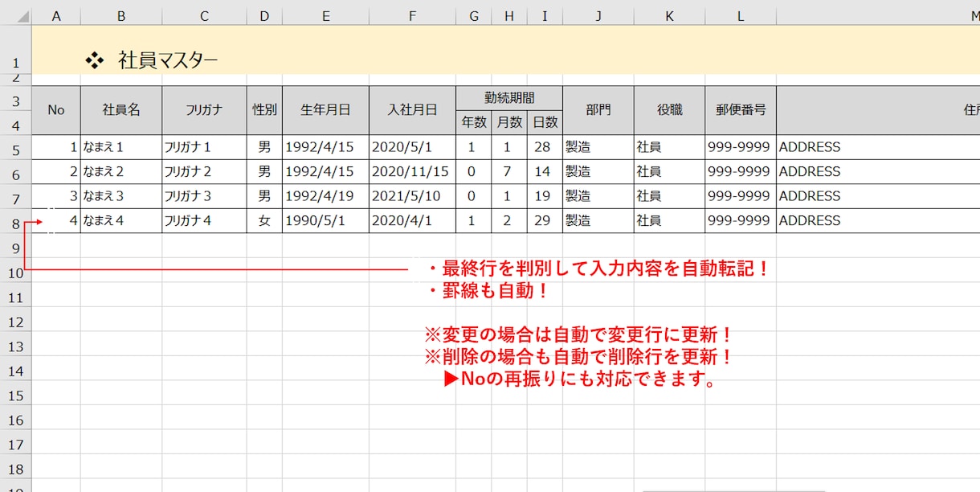Viewport: 980px width, 492px height.
Task: Select row 12 header
Action: 15,319
